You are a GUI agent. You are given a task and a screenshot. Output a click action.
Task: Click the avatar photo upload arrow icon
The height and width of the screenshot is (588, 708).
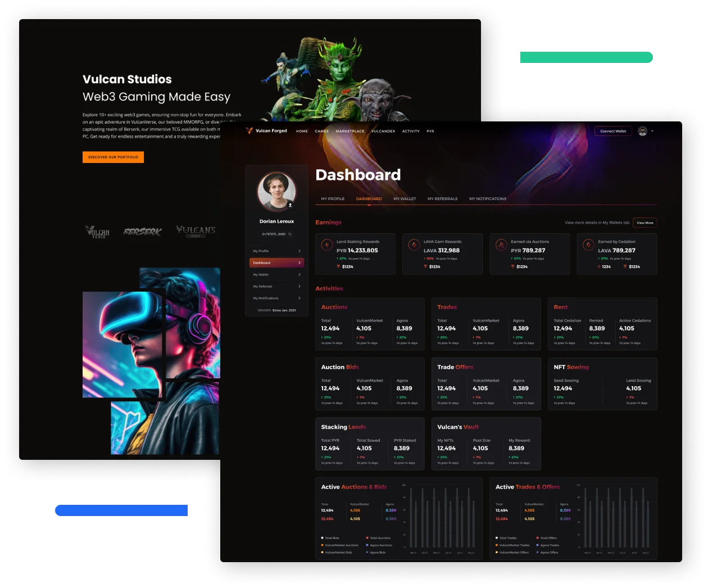pyautogui.click(x=291, y=205)
